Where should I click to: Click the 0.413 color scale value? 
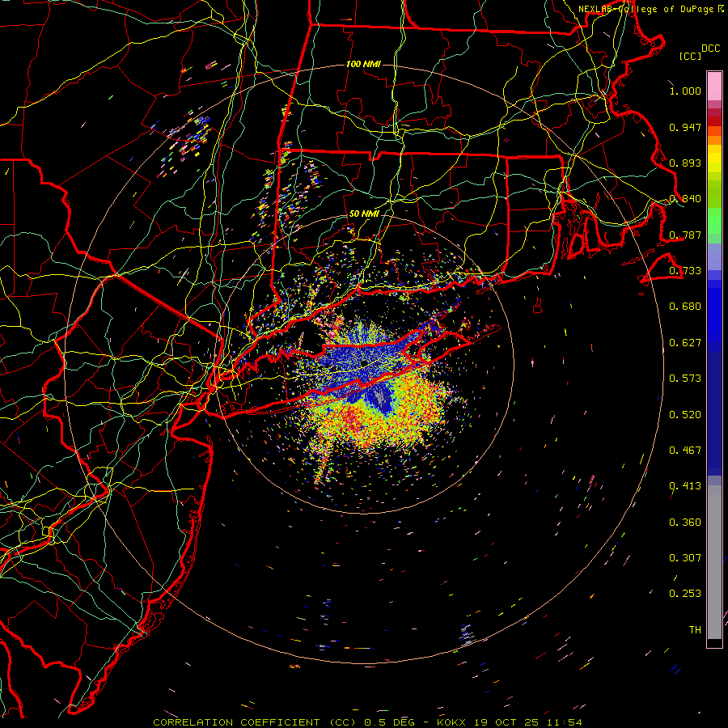click(x=685, y=486)
